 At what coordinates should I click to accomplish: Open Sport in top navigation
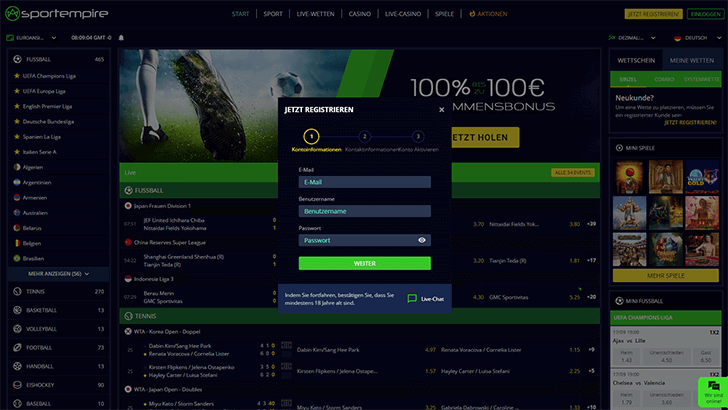click(273, 14)
